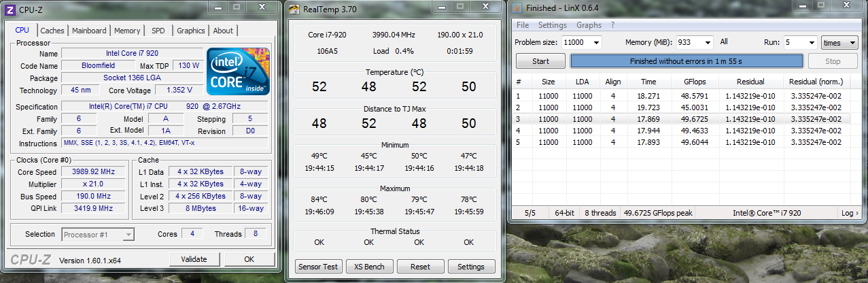Switch to the Caches tab in CPU-Z
The width and height of the screenshot is (868, 283).
coord(52,31)
